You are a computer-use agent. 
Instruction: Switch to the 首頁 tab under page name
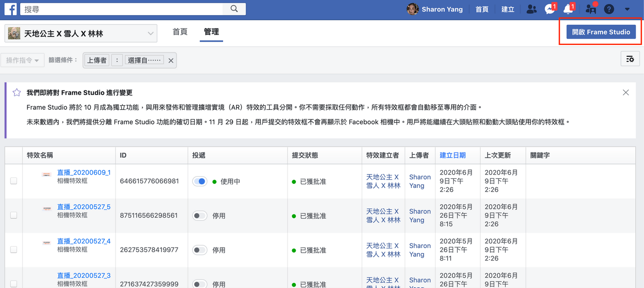(x=180, y=32)
